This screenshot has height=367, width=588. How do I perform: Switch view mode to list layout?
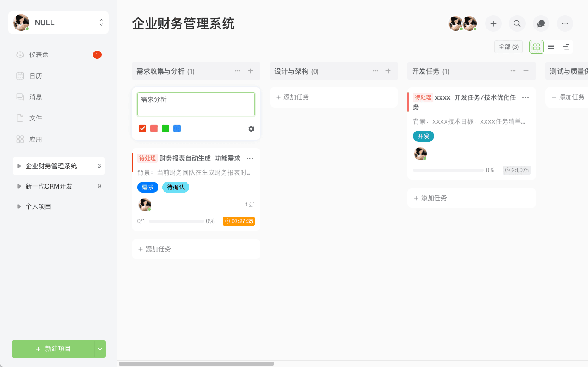pos(551,46)
